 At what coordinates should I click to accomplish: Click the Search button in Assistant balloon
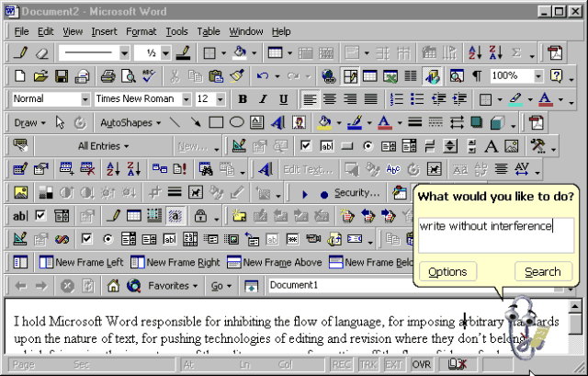coord(543,271)
